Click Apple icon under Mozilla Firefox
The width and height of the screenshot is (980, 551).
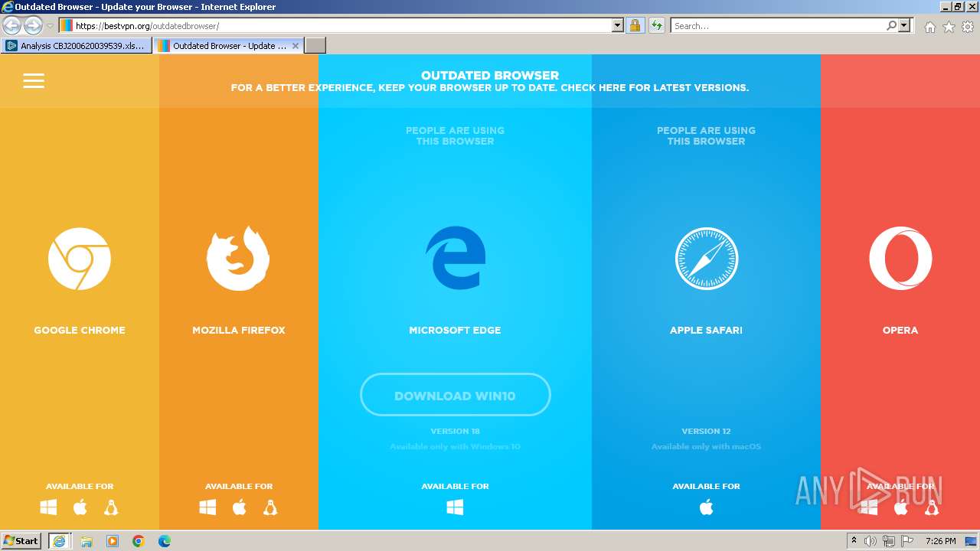[239, 507]
